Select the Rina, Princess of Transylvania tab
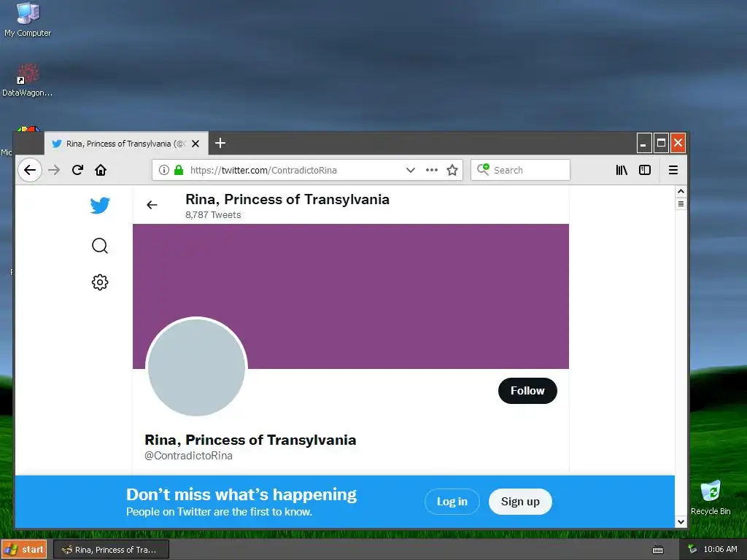 (x=125, y=144)
